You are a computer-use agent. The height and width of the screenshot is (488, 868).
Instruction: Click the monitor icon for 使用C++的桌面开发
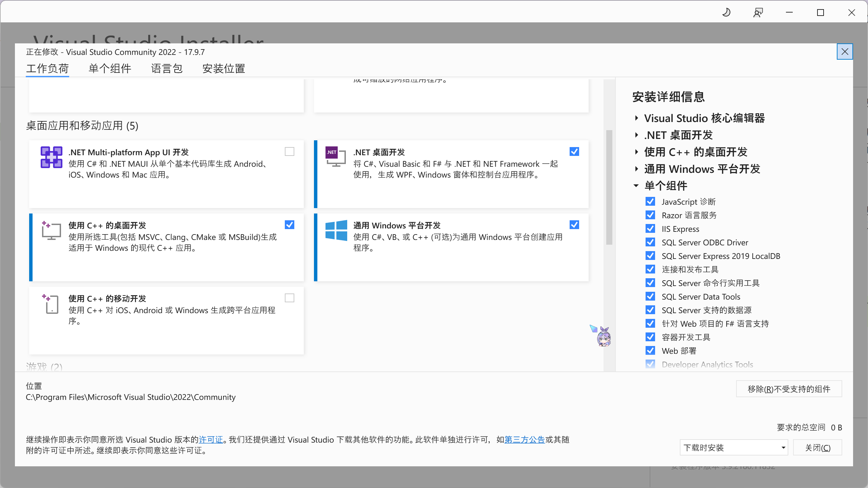click(x=51, y=231)
